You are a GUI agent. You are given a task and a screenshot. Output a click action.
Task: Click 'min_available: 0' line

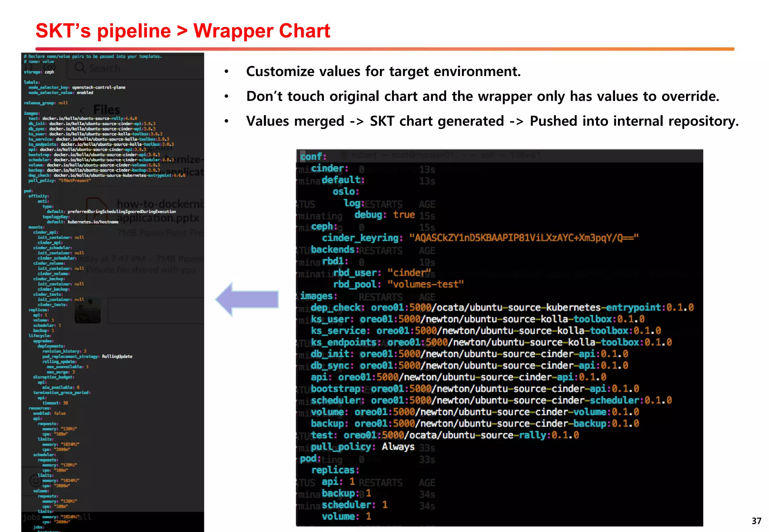tap(61, 388)
